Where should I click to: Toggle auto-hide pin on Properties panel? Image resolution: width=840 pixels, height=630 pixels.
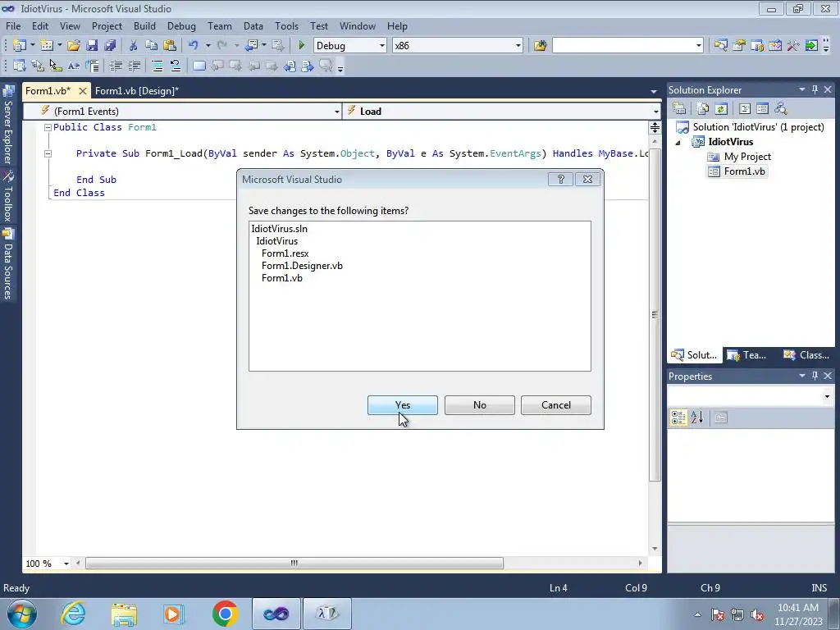click(815, 376)
